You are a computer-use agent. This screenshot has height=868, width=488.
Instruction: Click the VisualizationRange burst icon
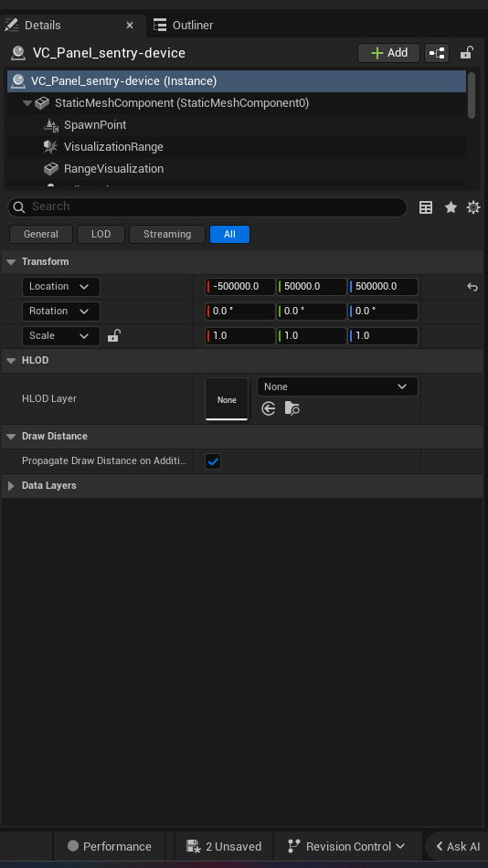[x=51, y=147]
